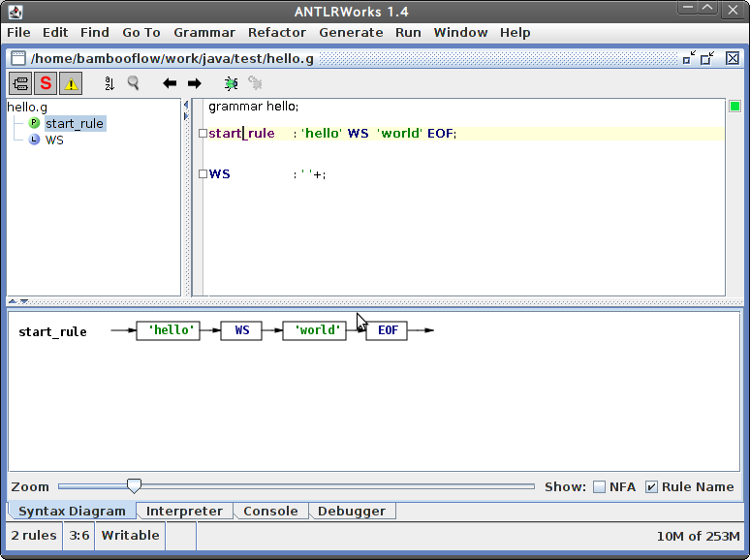
Task: Open the Refactor menu
Action: tap(277, 33)
